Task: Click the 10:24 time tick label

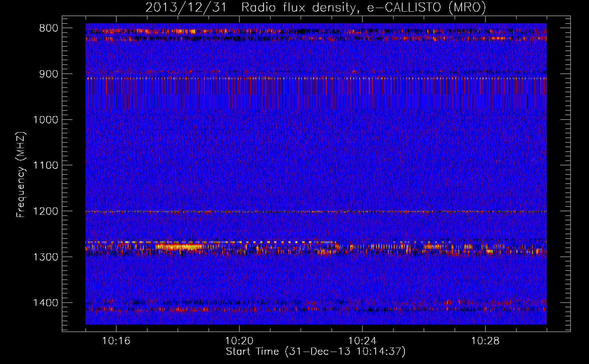Action: coord(362,341)
